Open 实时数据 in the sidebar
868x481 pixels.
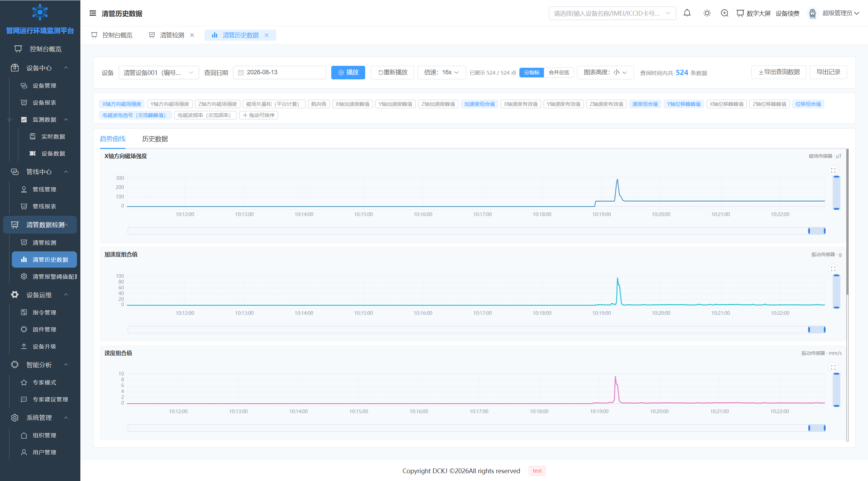(53, 136)
